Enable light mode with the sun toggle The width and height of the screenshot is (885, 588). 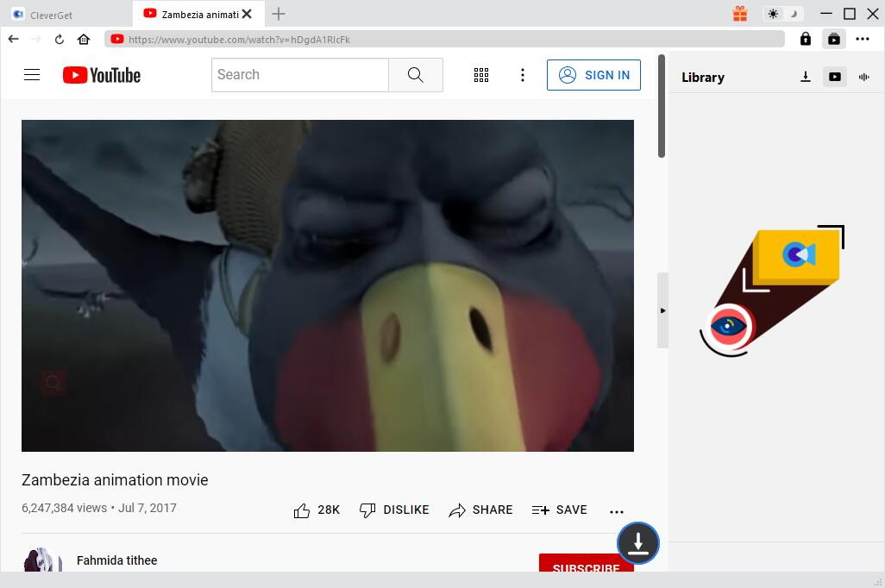click(x=773, y=14)
